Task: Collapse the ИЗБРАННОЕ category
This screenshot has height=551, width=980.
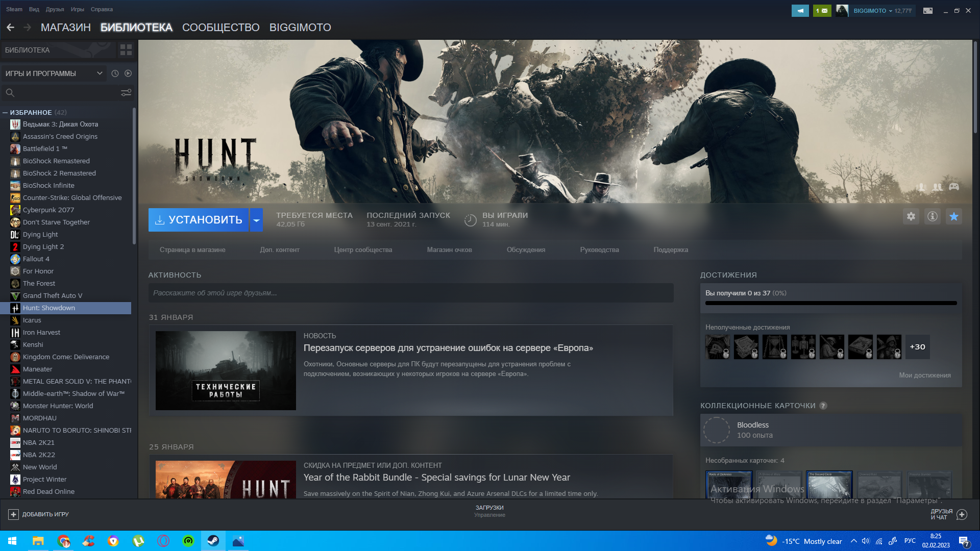Action: click(x=5, y=113)
